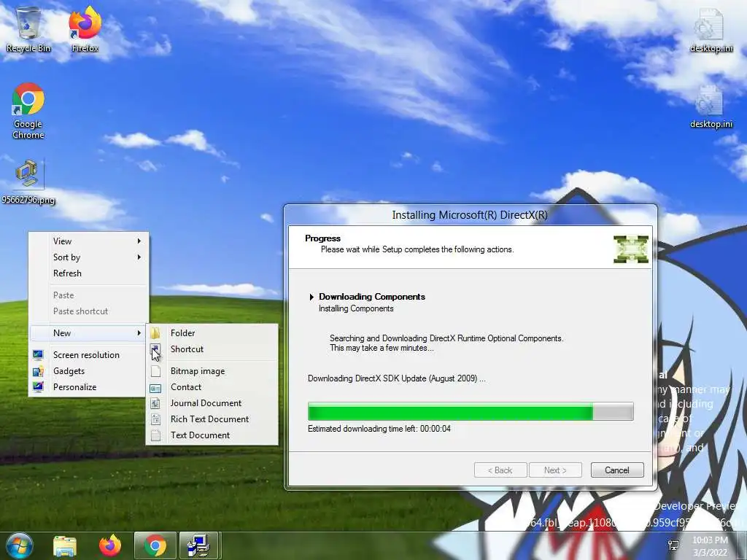Launch Firefox from the taskbar
This screenshot has height=560, width=747.
coord(110,545)
